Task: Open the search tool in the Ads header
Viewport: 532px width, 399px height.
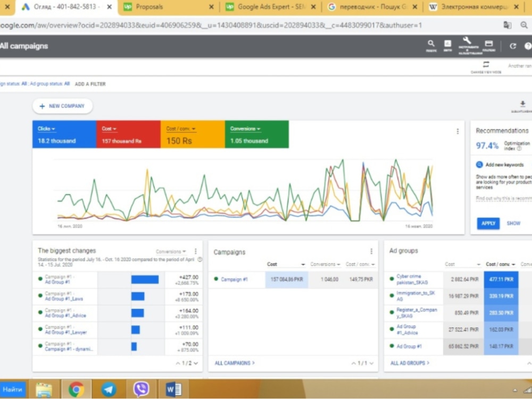Action: [x=431, y=45]
